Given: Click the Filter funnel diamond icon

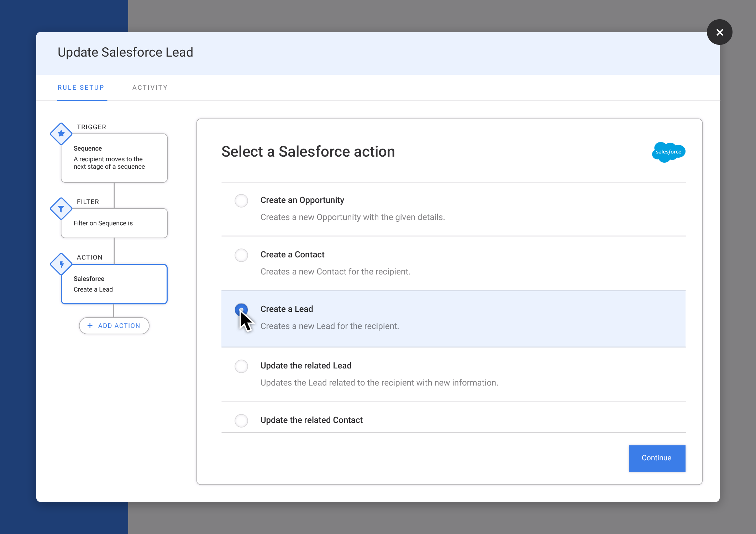Looking at the screenshot, I should point(61,209).
